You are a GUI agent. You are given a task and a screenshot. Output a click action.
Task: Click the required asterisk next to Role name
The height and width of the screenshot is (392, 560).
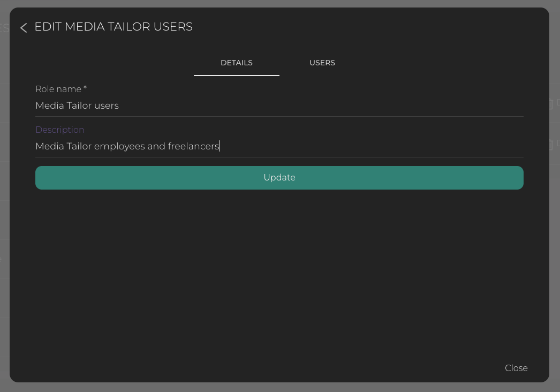(85, 88)
